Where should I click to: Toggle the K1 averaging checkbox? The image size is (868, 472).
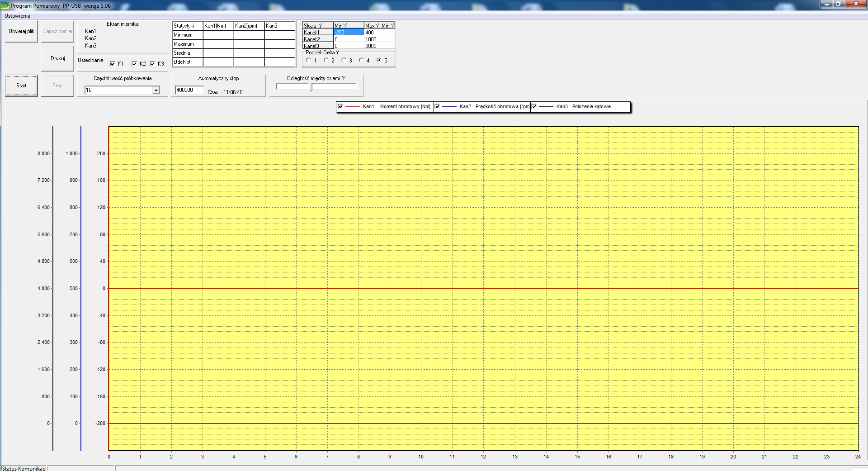click(x=113, y=64)
